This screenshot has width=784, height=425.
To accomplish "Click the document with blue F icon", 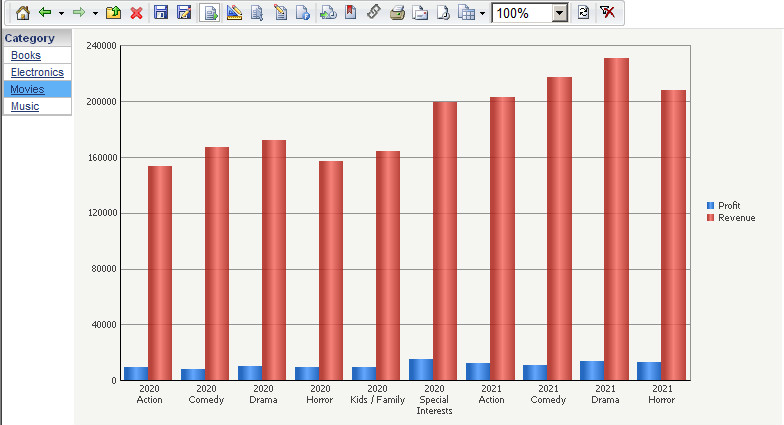I will 303,12.
